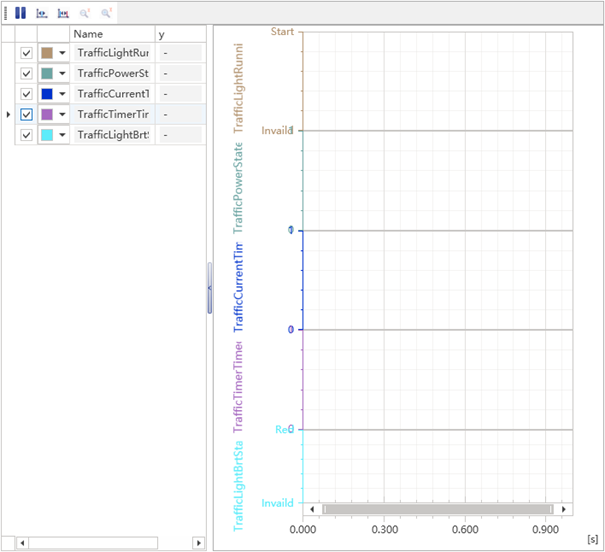
Task: Select the TrafficPowerSt name cell
Action: point(112,73)
